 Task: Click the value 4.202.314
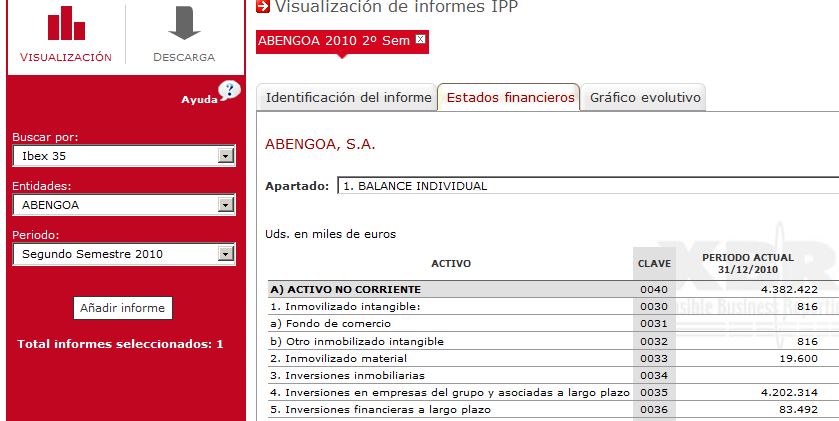(x=789, y=393)
